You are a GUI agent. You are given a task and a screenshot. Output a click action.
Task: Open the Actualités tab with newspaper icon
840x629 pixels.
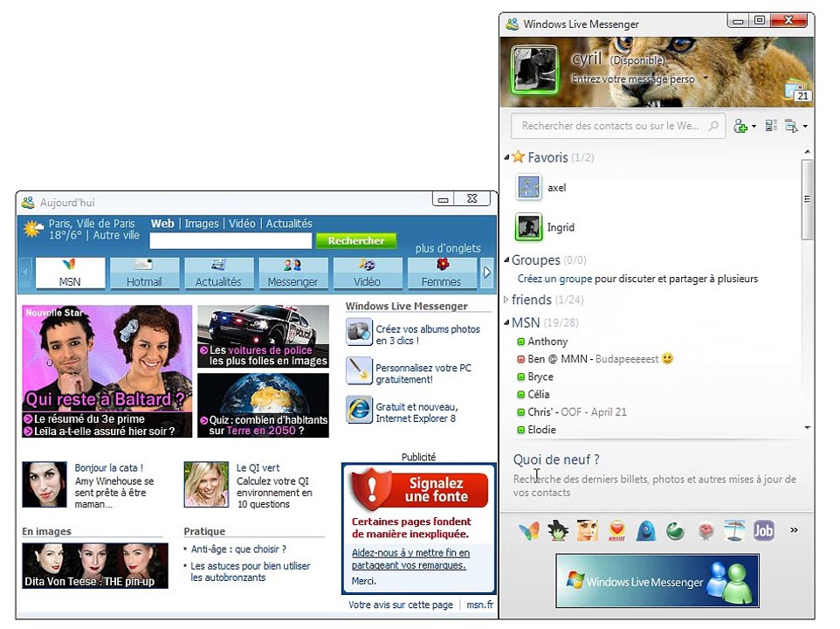coord(218,273)
